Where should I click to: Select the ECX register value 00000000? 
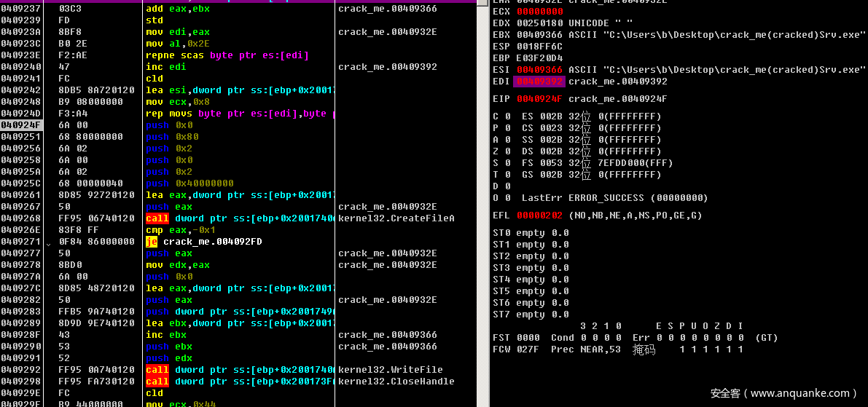(540, 12)
